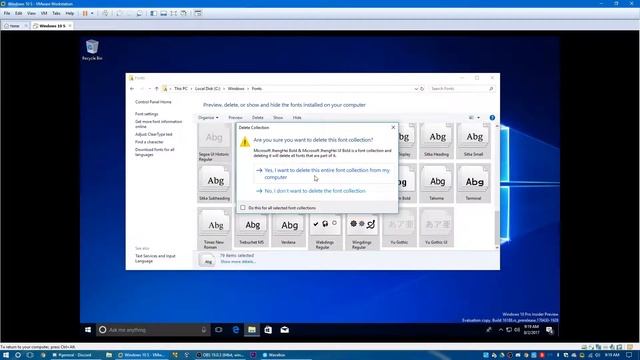
Task: Select 'This PC' in the address breadcrumb
Action: [x=181, y=89]
